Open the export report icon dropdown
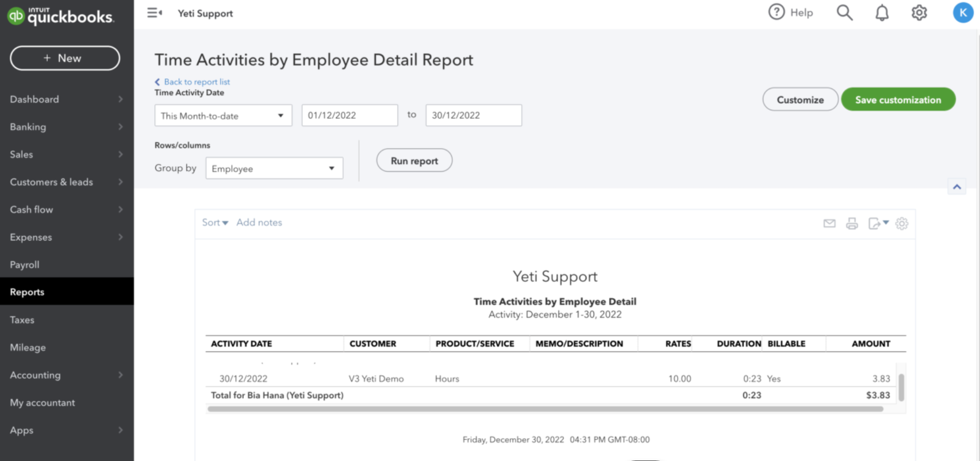 click(x=878, y=223)
